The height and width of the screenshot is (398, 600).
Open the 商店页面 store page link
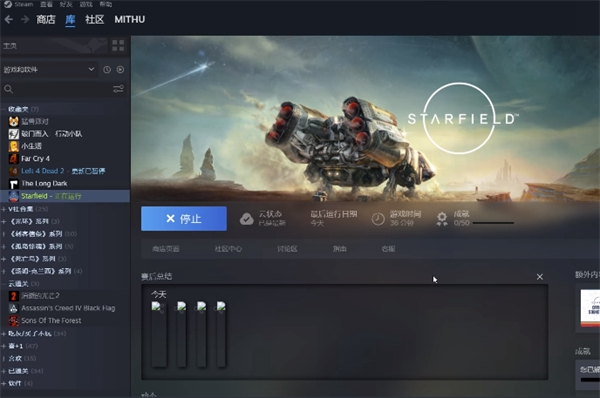pyautogui.click(x=166, y=249)
